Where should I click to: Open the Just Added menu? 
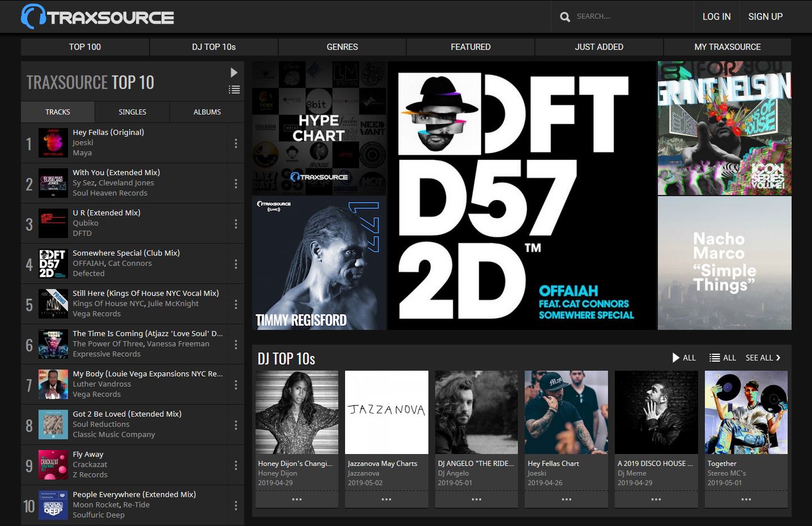599,47
